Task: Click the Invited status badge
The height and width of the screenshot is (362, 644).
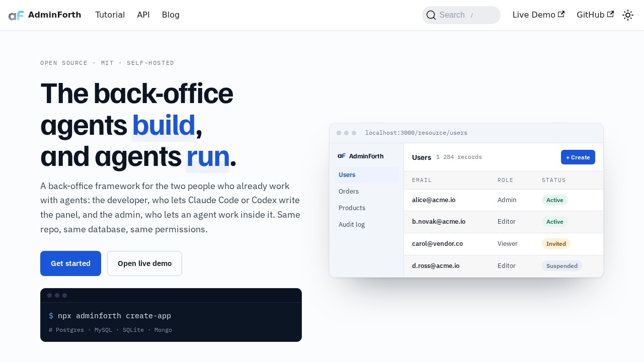Action: [556, 244]
